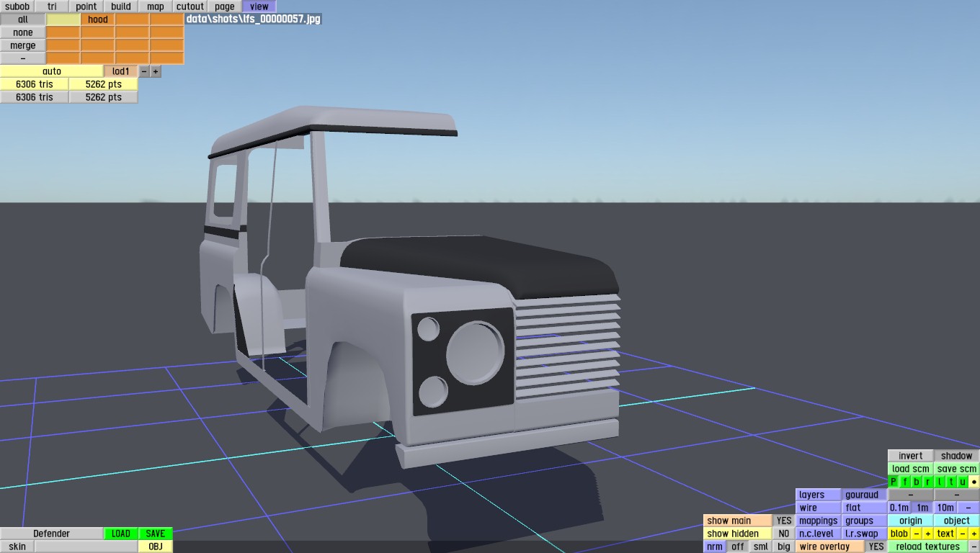
Task: Select the sml option
Action: click(761, 547)
